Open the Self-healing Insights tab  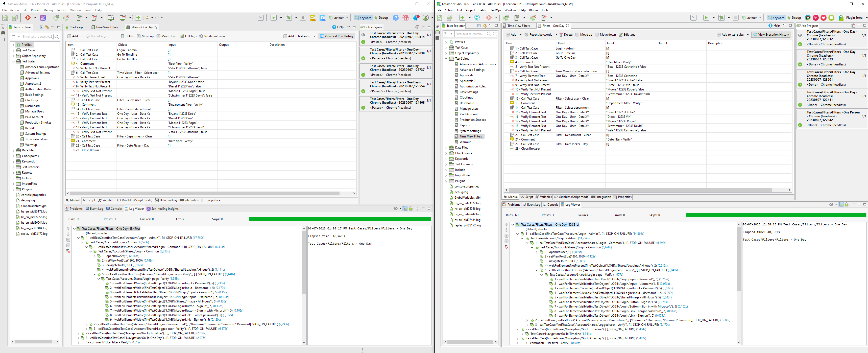coord(162,209)
